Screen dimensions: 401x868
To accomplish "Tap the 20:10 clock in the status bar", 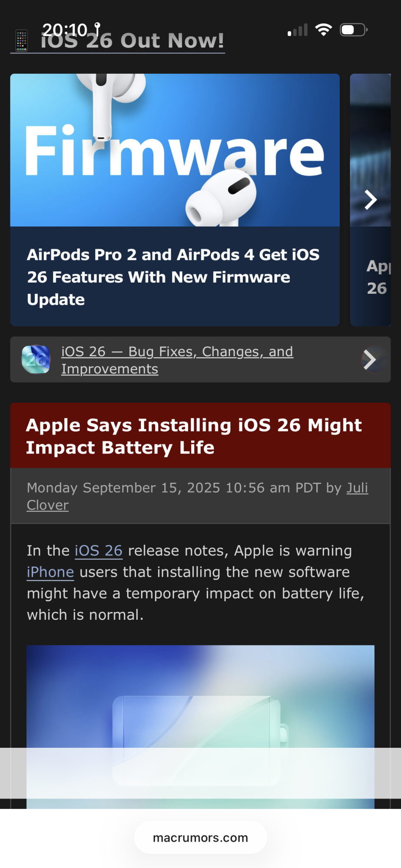I will 65,30.
